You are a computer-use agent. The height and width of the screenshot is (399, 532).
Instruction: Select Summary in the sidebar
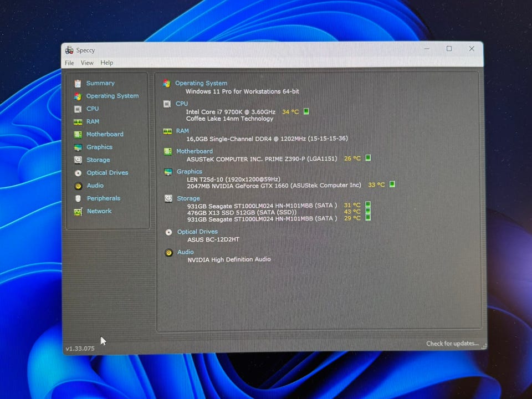pos(100,83)
